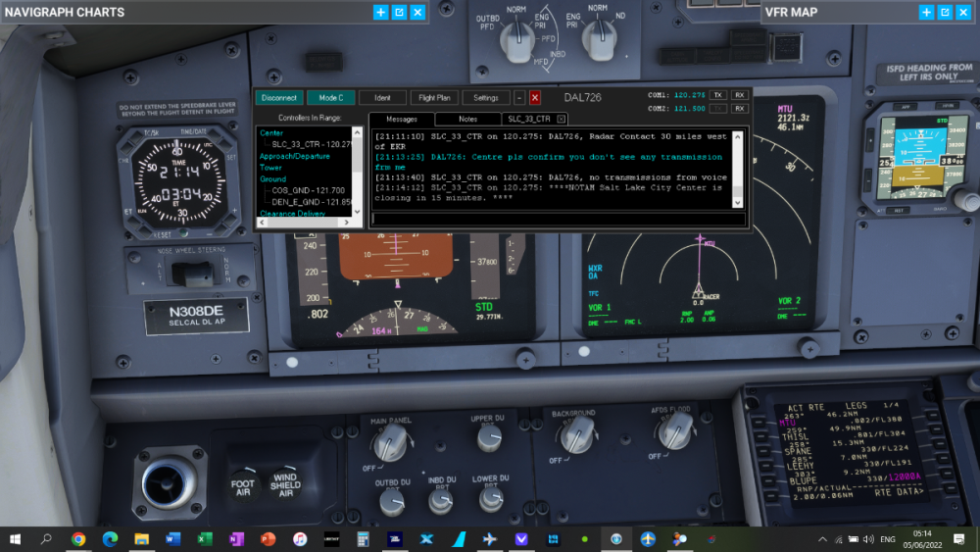Open Calculator from taskbar
Screen dimensions: 980x552
[364, 539]
